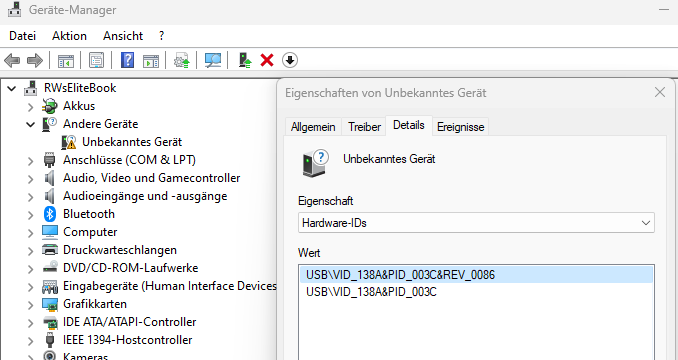Viewport: 678px width, 360px height.
Task: Click the Grafikkarten display adapter icon
Action: pos(50,304)
